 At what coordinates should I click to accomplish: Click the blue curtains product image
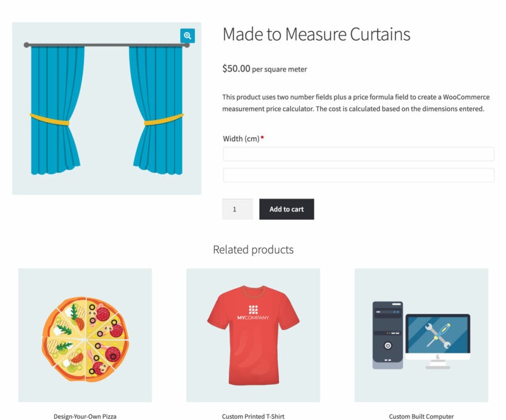107,106
